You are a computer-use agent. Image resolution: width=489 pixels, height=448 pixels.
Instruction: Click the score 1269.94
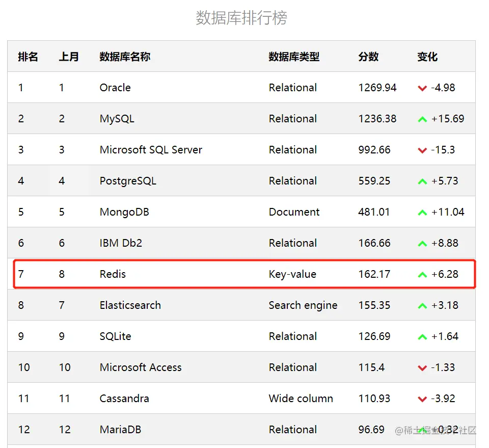[x=377, y=88]
